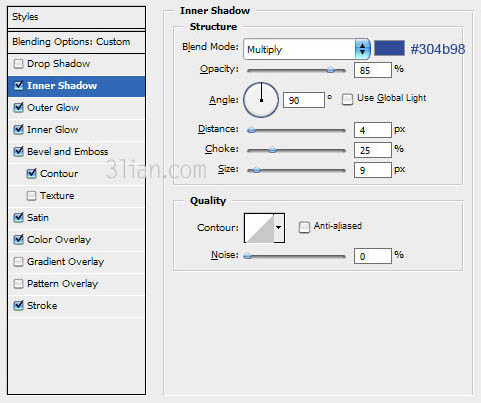
Task: Click the Angle value input field
Action: click(304, 100)
